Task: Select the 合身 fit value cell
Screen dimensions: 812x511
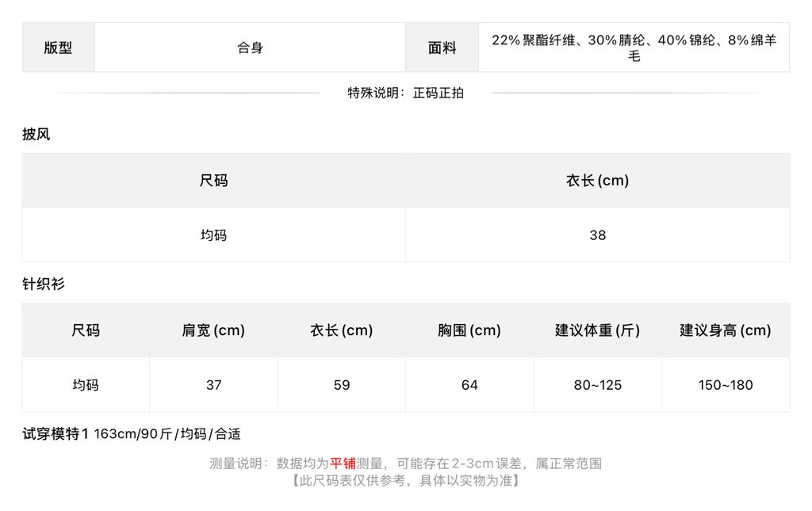Action: 250,48
